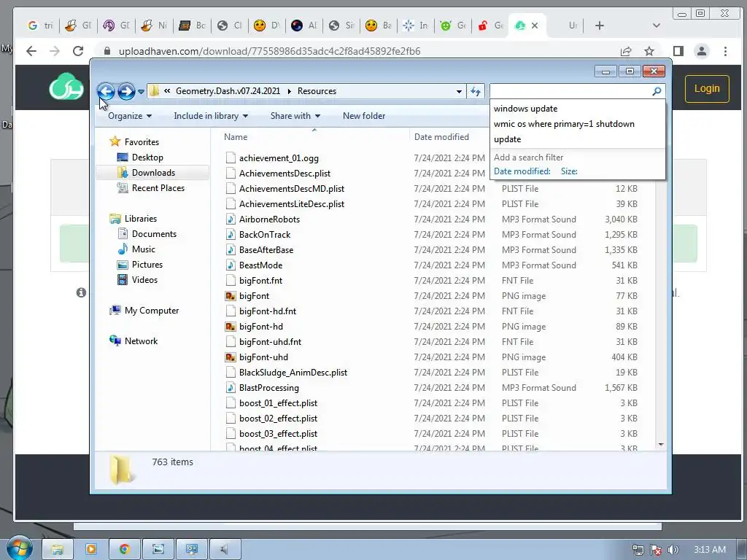Click 'Resources' breadcrumb in address bar
The height and width of the screenshot is (560, 747).
pyautogui.click(x=317, y=91)
